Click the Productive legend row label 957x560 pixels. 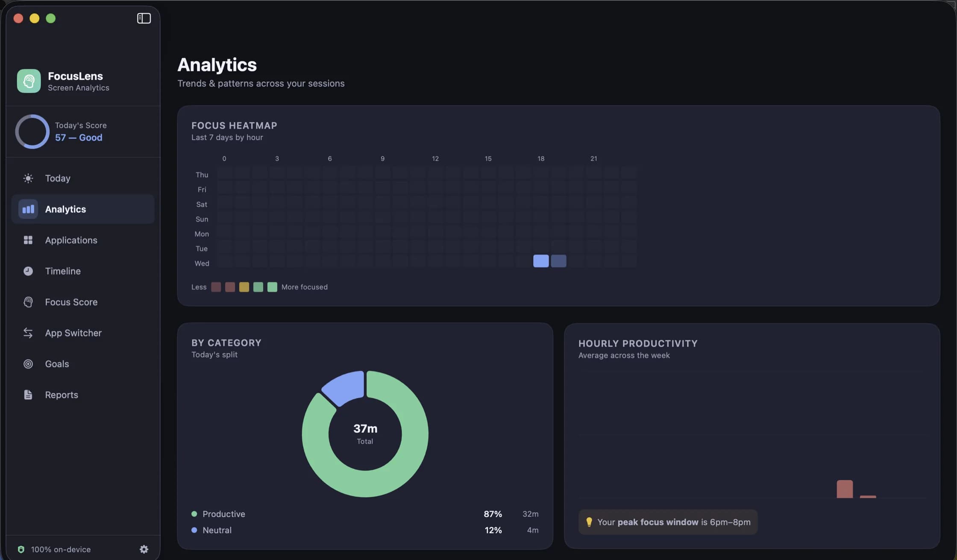(x=224, y=514)
